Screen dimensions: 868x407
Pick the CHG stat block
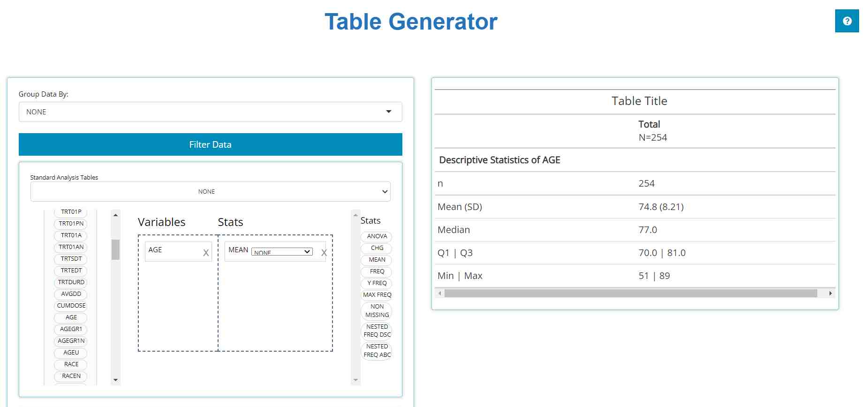coord(377,248)
